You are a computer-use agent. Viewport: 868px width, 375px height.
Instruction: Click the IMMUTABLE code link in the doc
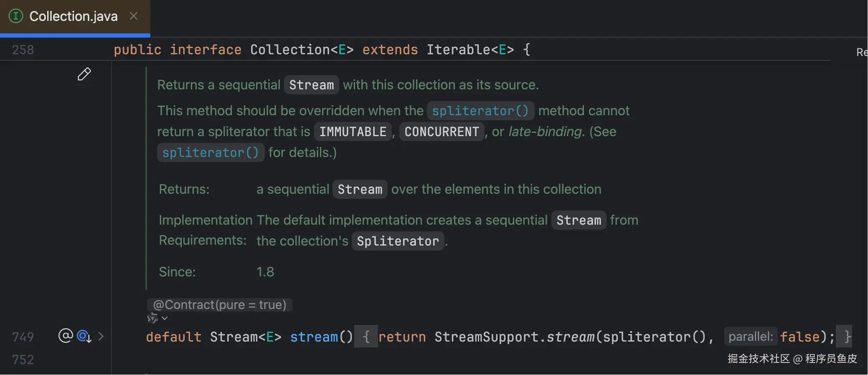(x=353, y=132)
